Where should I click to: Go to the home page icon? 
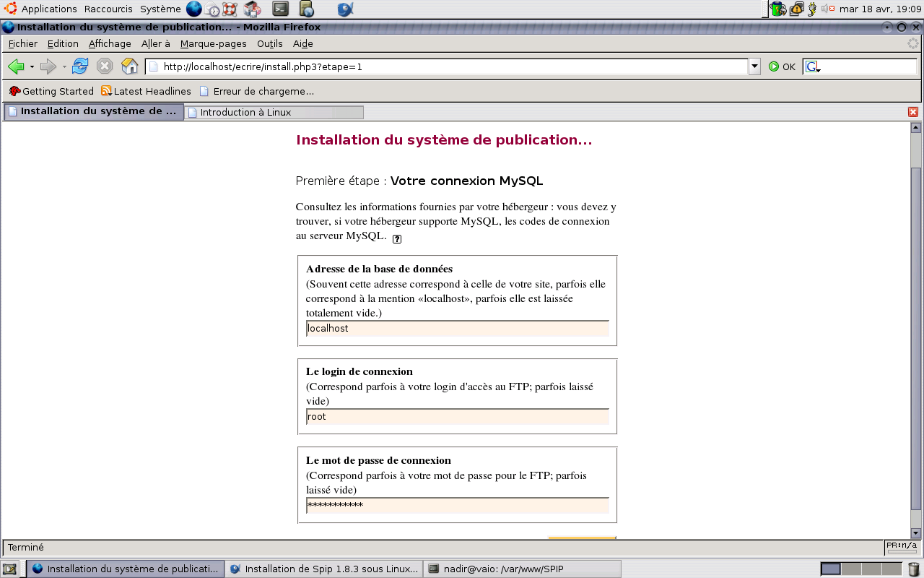(130, 66)
